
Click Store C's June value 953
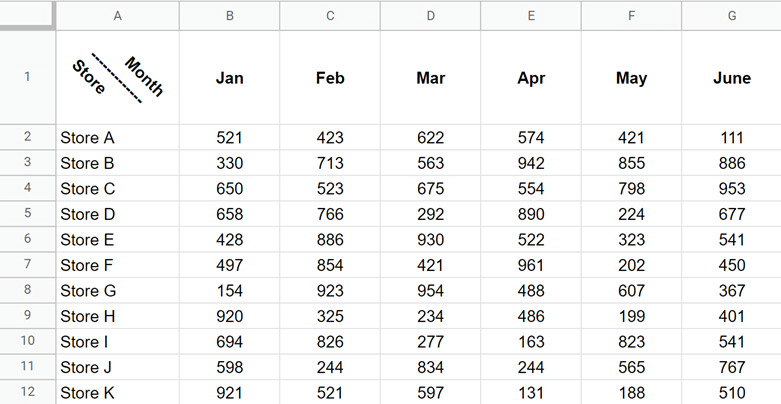pos(731,188)
